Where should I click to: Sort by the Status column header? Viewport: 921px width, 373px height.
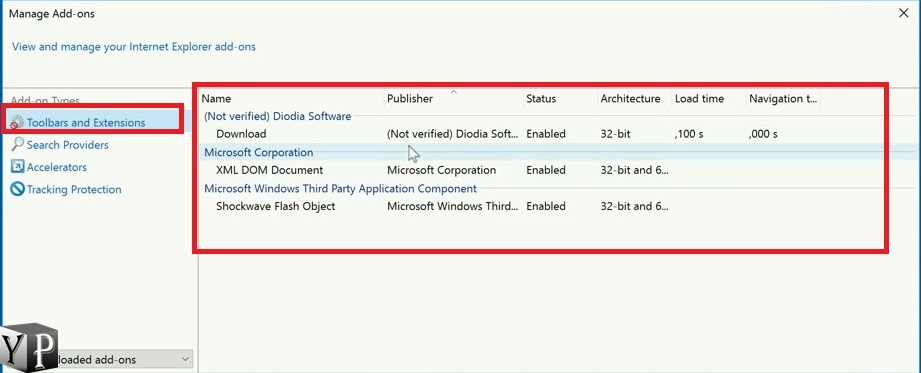pyautogui.click(x=560, y=98)
